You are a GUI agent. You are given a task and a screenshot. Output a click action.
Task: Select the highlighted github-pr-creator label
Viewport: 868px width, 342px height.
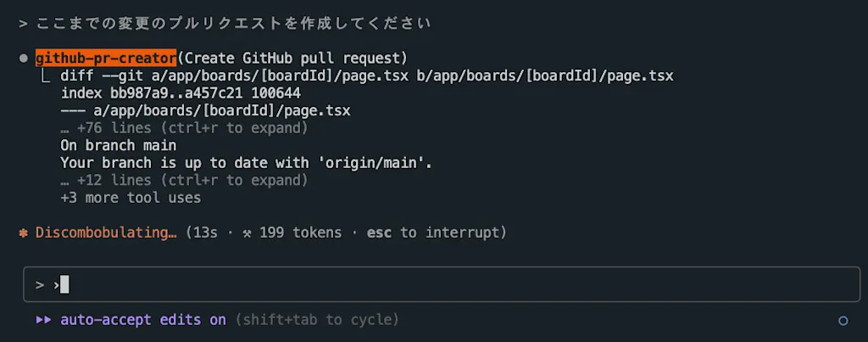click(x=106, y=59)
